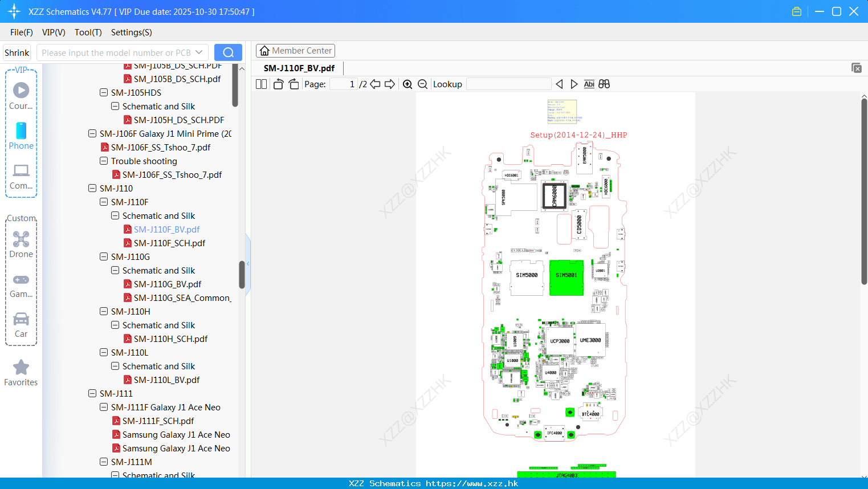Rotate the page clockwise
Image resolution: width=868 pixels, height=489 pixels.
[294, 84]
